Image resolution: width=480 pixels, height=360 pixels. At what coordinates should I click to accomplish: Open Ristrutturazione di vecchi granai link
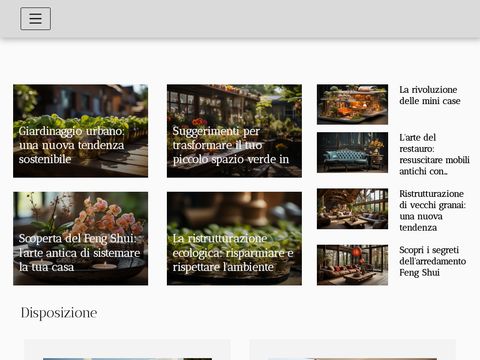click(432, 211)
